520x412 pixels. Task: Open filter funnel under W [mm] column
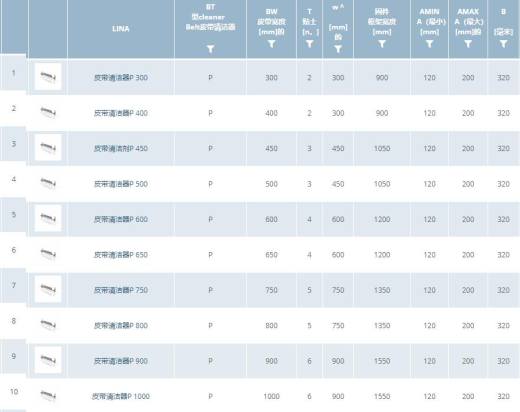click(x=338, y=49)
